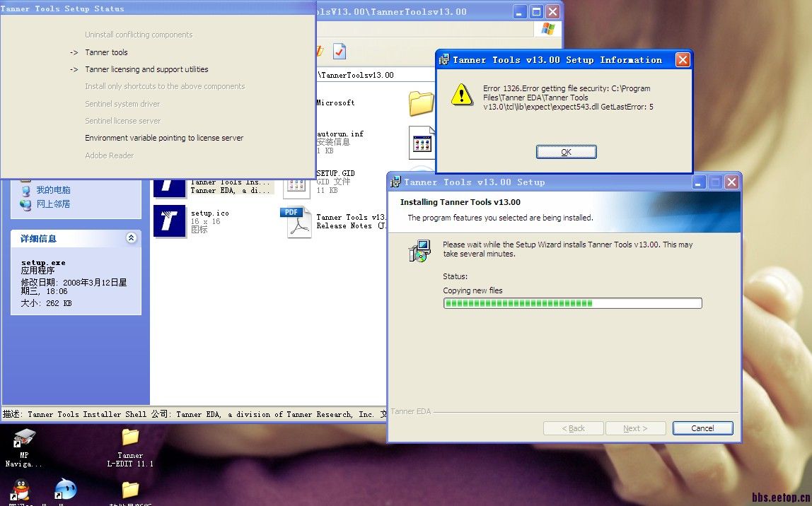Click 详细信息 panel header title

[x=38, y=239]
